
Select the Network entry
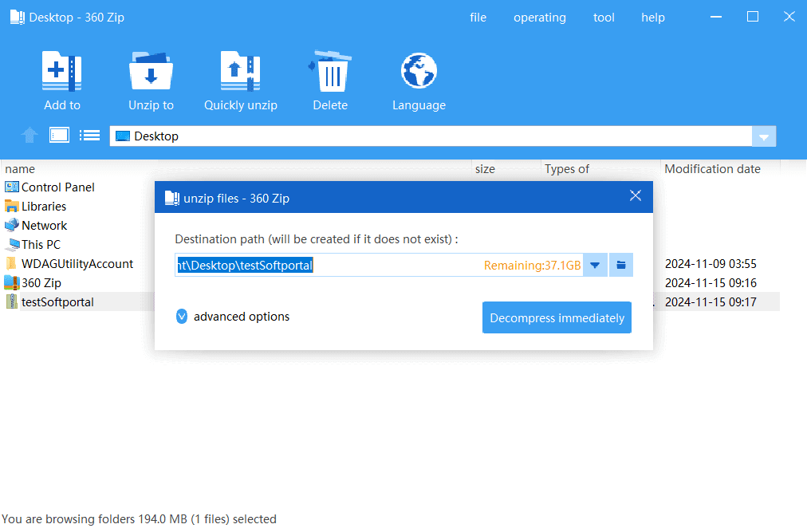(x=45, y=225)
